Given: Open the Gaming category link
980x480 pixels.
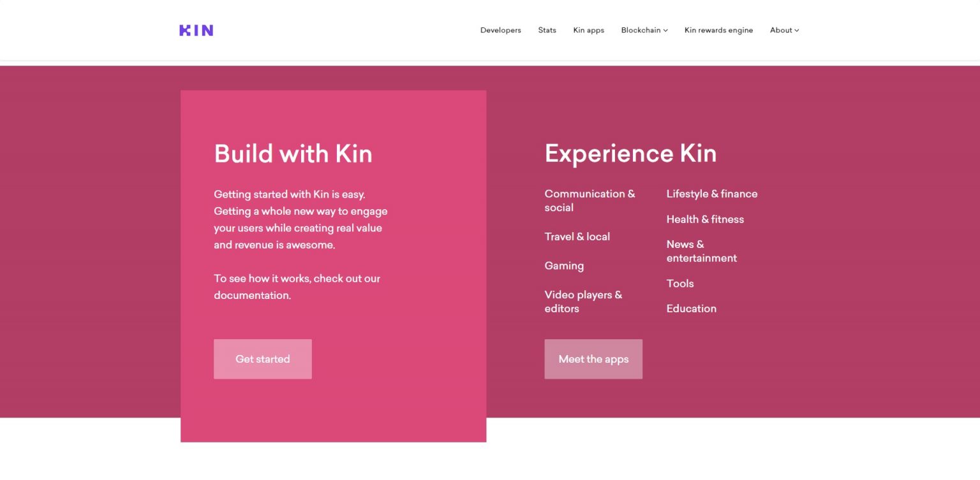Looking at the screenshot, I should pyautogui.click(x=564, y=266).
